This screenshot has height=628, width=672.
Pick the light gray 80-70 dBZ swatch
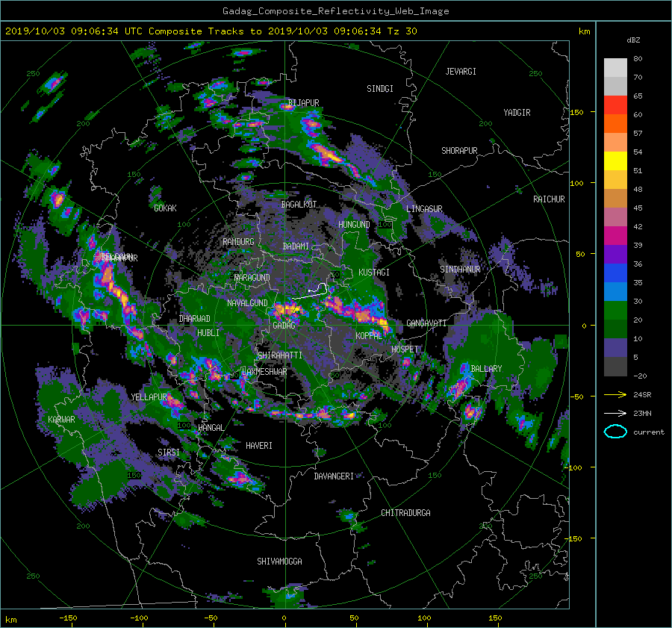(615, 67)
